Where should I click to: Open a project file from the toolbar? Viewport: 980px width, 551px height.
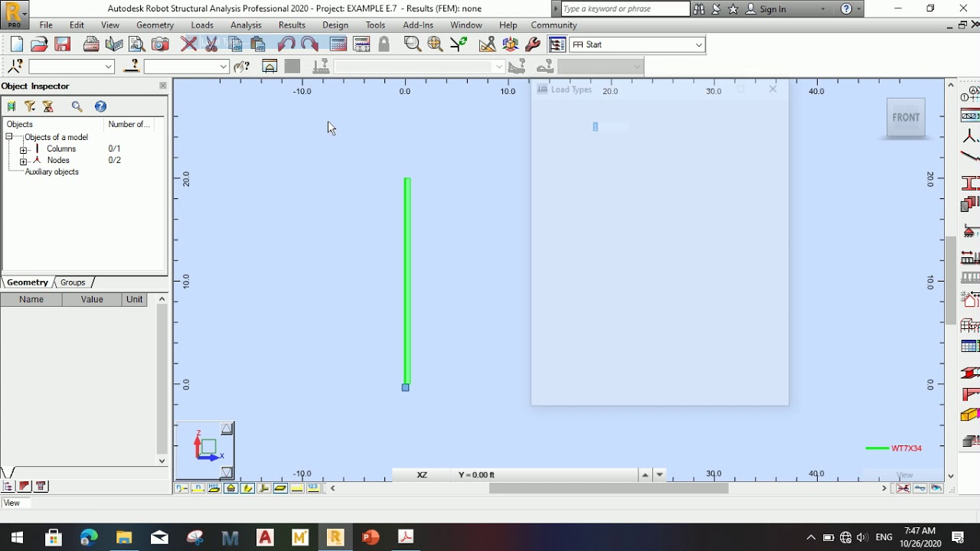[x=39, y=44]
